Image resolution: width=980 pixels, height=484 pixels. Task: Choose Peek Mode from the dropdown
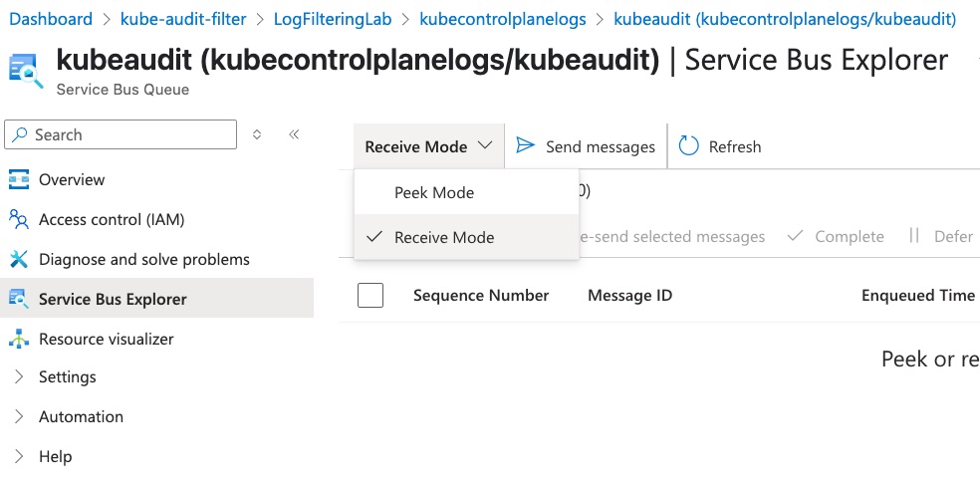[x=434, y=192]
